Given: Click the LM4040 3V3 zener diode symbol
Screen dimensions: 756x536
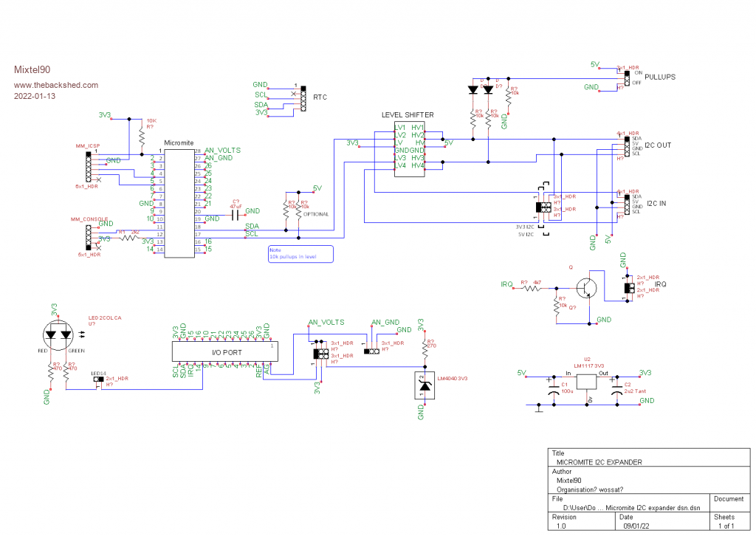Looking at the screenshot, I should [x=425, y=385].
